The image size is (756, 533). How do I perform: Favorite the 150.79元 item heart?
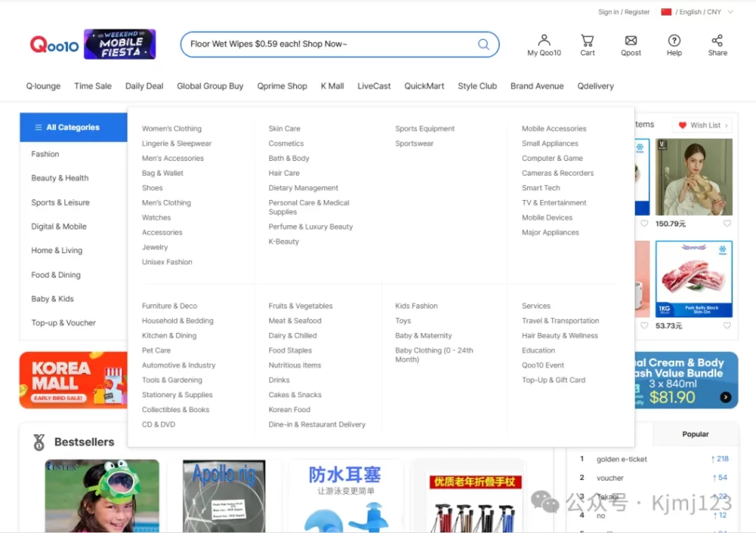pos(726,224)
